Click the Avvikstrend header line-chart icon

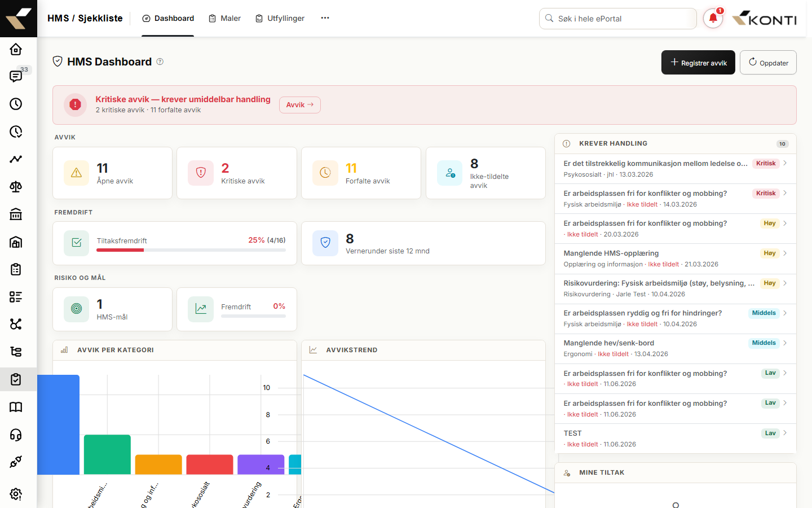pyautogui.click(x=313, y=350)
